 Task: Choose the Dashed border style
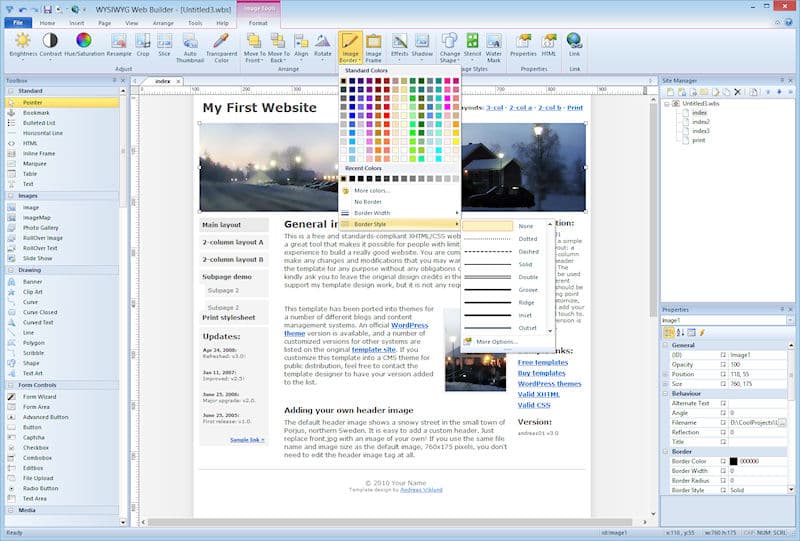pos(527,251)
